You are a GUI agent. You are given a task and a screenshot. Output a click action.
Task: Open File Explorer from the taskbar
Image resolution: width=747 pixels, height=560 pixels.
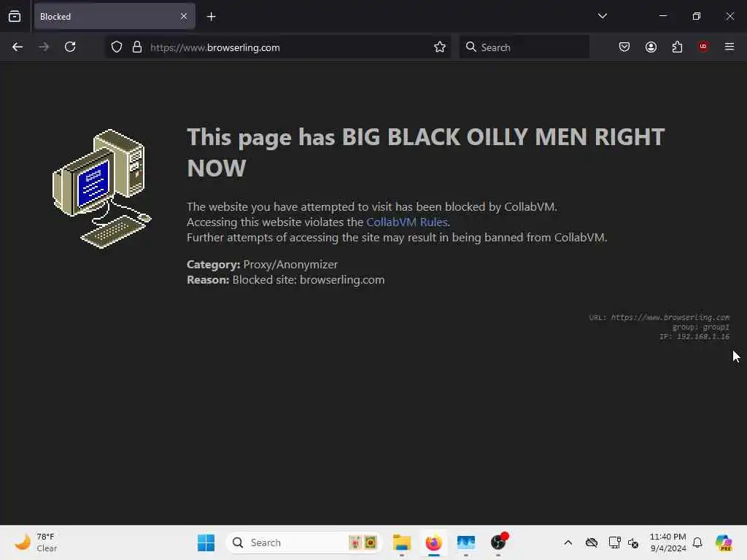[x=402, y=542]
